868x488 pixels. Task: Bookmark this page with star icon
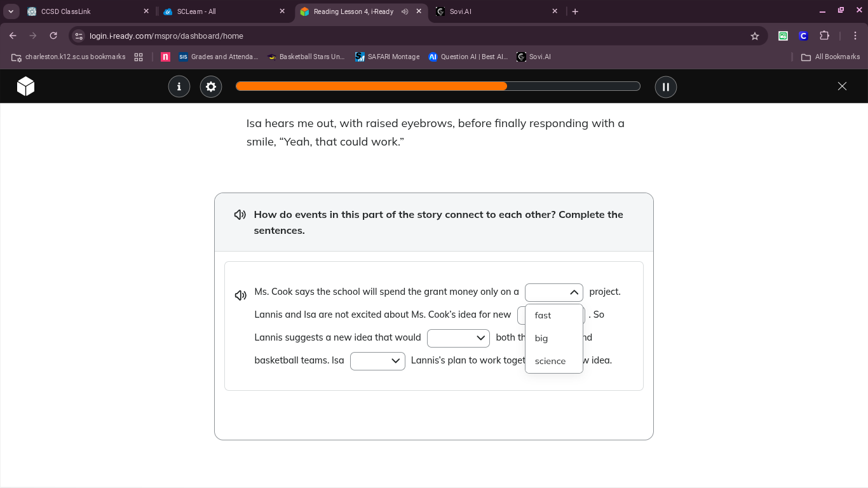[x=755, y=36]
